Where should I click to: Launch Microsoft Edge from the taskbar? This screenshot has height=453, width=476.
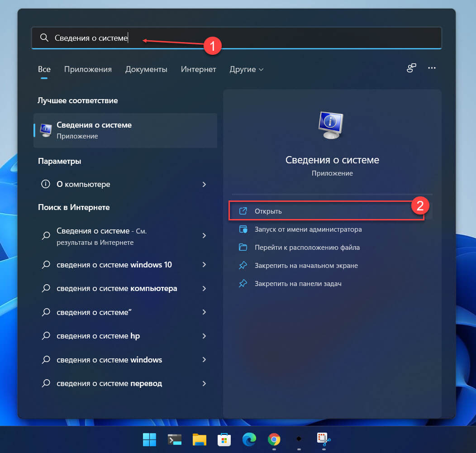click(249, 439)
